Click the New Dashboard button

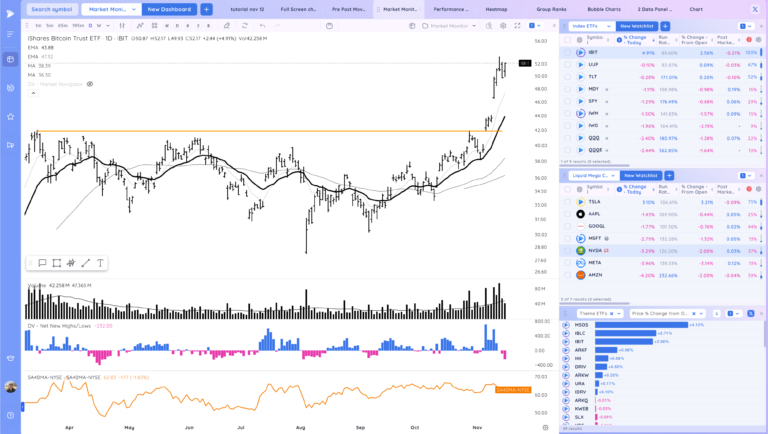(169, 9)
